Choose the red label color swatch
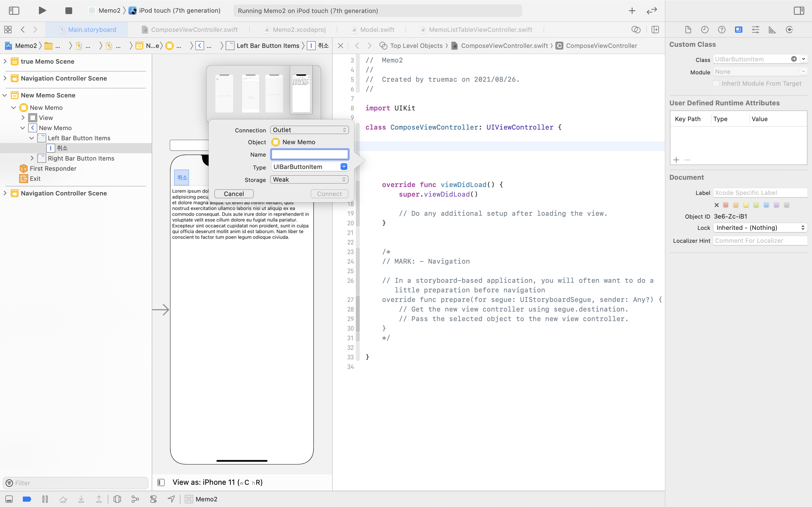812x507 pixels. [x=726, y=205]
